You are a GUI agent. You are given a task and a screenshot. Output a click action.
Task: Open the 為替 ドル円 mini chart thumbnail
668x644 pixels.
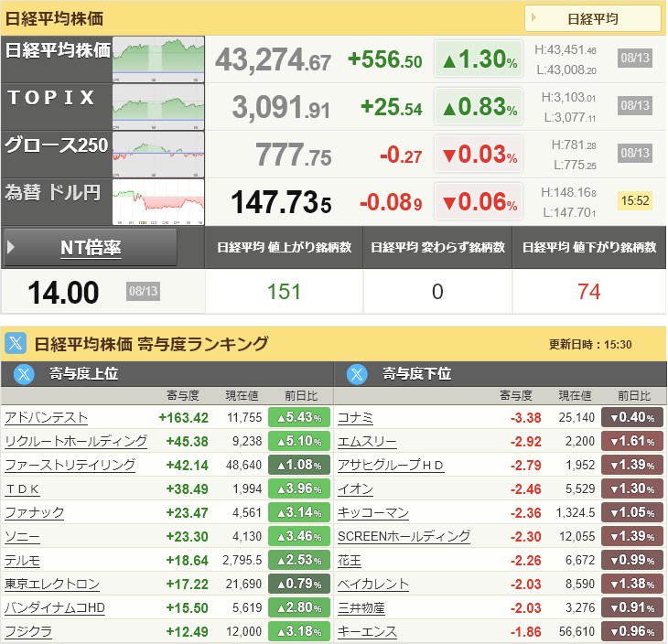click(158, 202)
